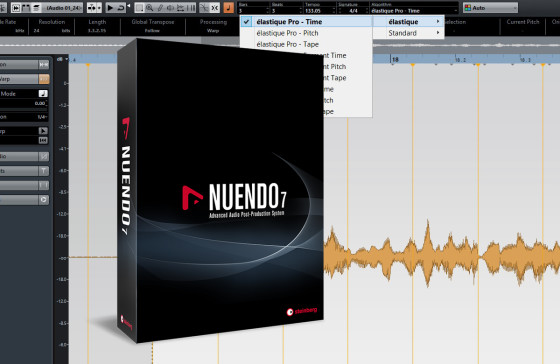This screenshot has height=364, width=560.
Task: Select the range selection tool
Action: tap(139, 8)
